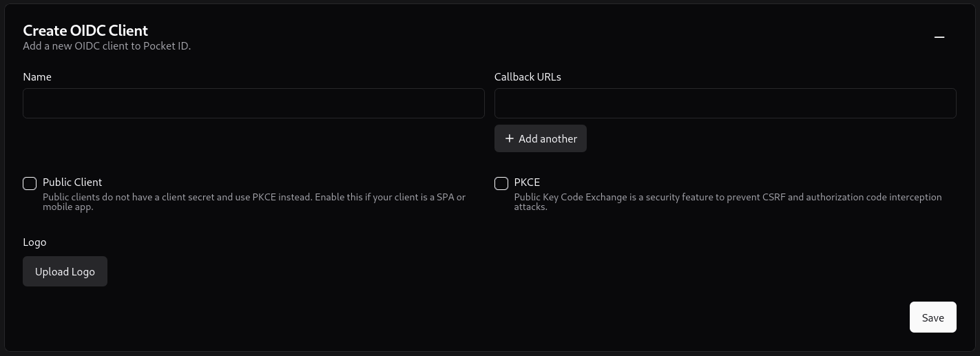The width and height of the screenshot is (980, 356).
Task: Click the words "Add another" under Callback URLs
Action: point(548,138)
